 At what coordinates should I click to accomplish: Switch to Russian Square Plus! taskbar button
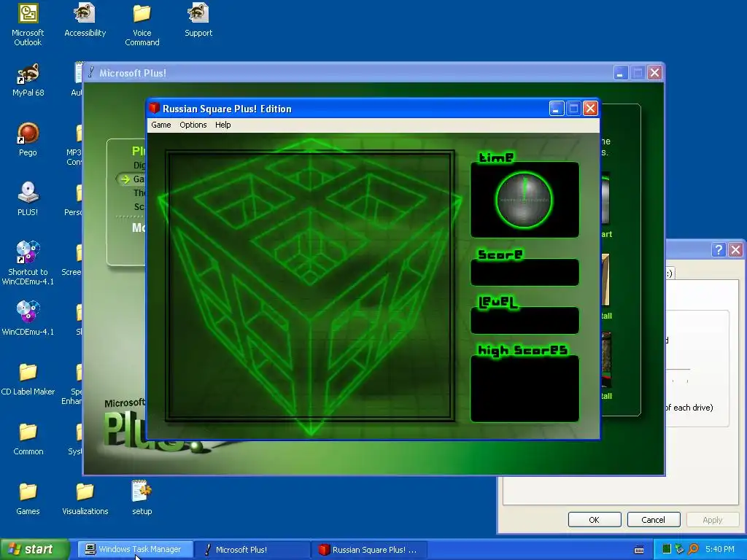[370, 550]
